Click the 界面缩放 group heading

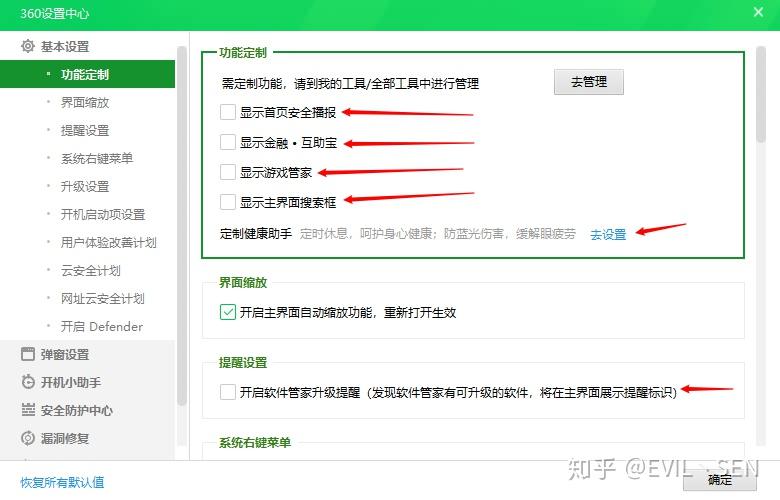point(243,282)
